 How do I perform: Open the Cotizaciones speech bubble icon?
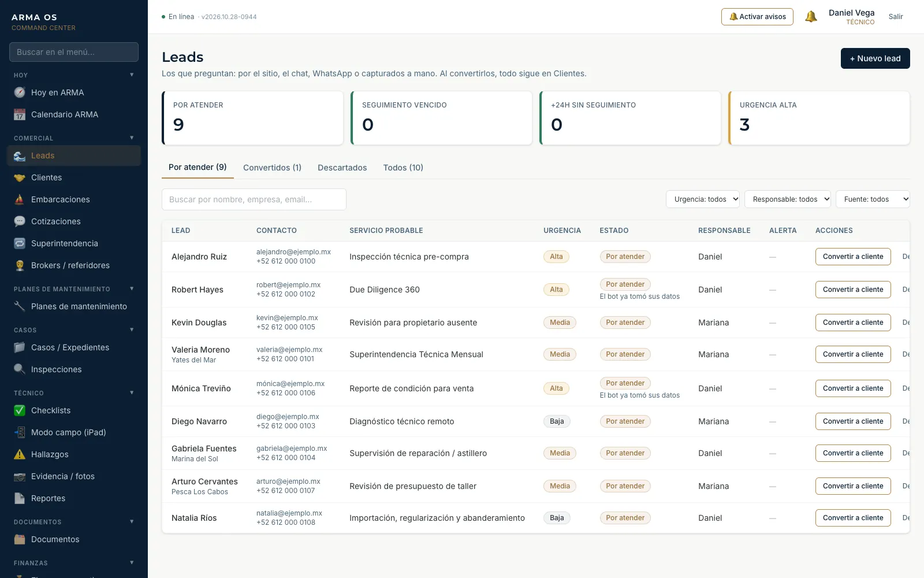(20, 221)
